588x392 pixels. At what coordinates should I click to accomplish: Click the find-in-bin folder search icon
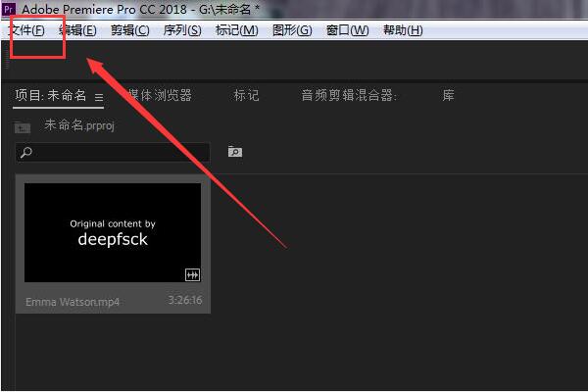point(235,151)
